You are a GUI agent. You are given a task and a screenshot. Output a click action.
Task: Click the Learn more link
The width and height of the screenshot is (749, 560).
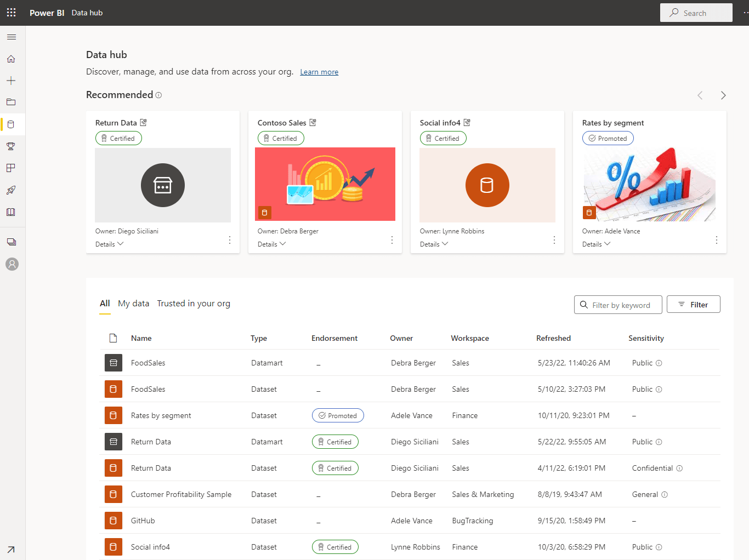(319, 71)
